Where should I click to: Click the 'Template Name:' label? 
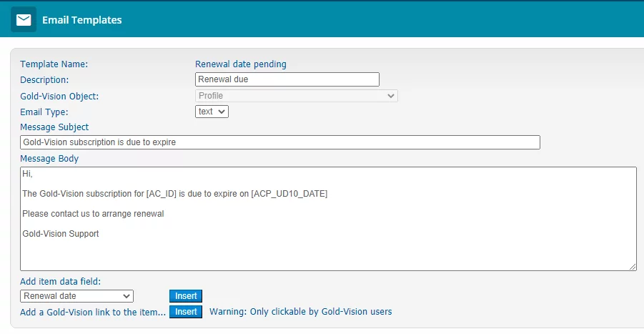(x=54, y=64)
